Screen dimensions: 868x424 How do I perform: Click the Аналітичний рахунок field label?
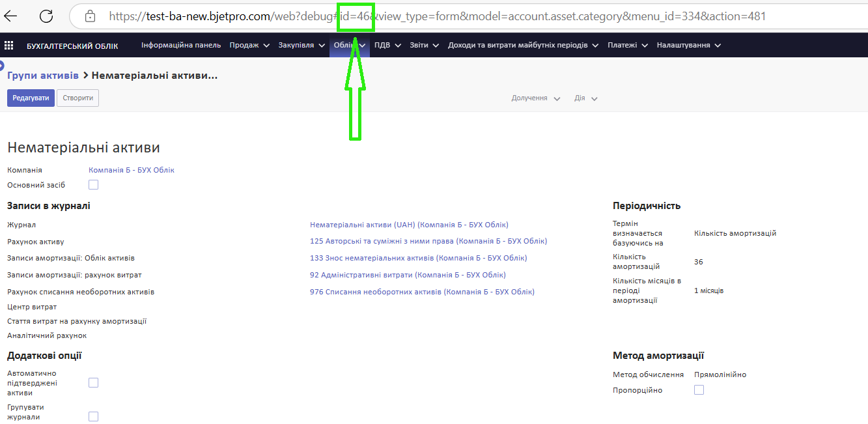click(47, 335)
